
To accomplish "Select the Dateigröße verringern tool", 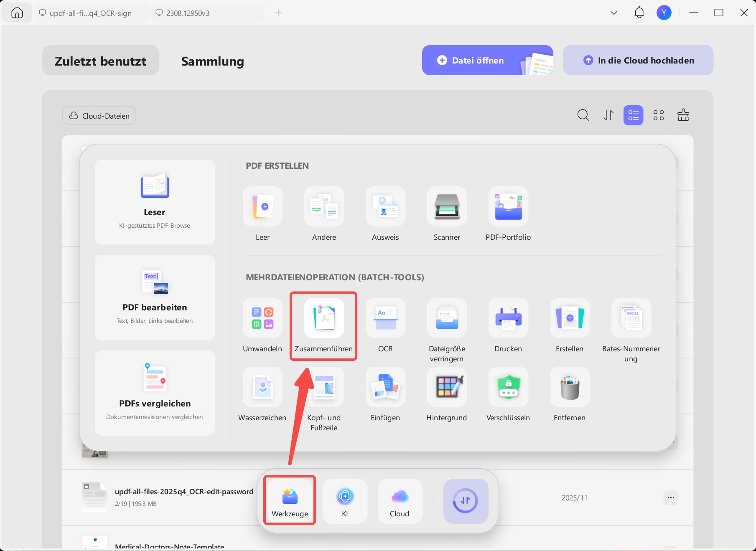I will 447,330.
